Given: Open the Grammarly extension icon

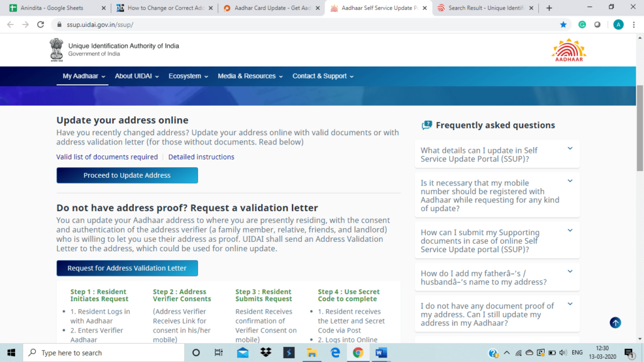Looking at the screenshot, I should tap(582, 25).
